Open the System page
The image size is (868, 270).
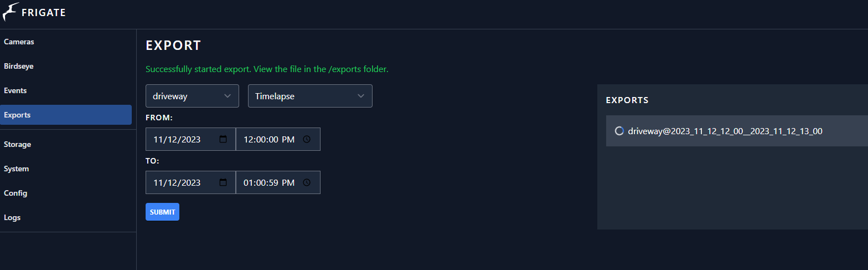tap(17, 169)
